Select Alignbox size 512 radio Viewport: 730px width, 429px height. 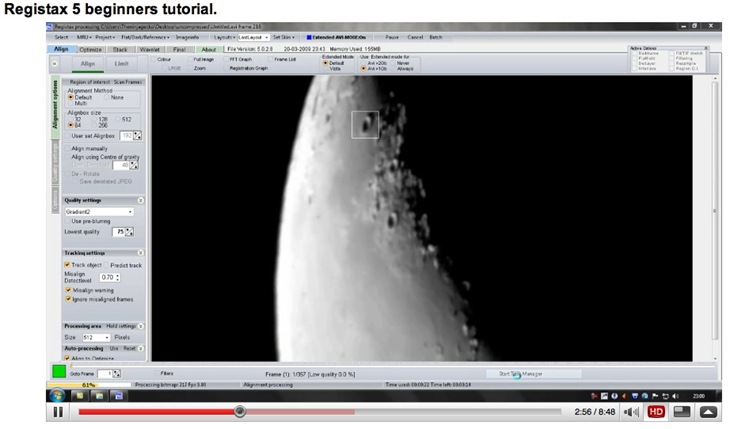coord(118,119)
